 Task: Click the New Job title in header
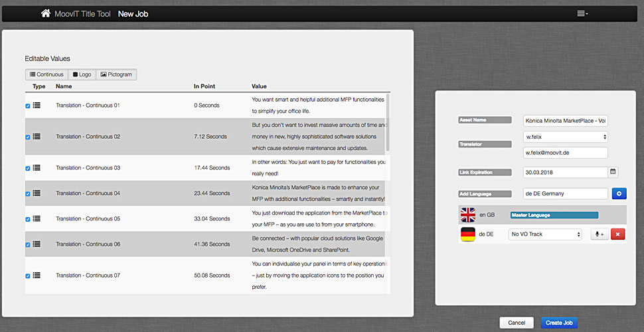(x=133, y=14)
